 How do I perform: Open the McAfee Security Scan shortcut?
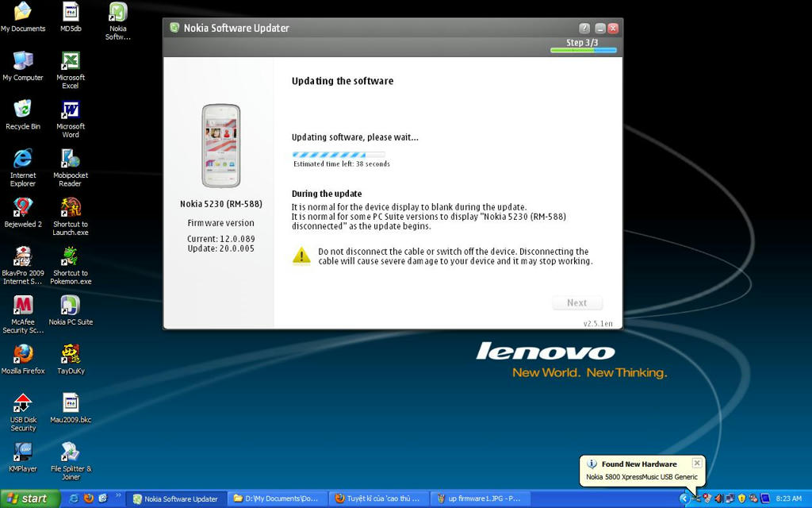point(23,314)
